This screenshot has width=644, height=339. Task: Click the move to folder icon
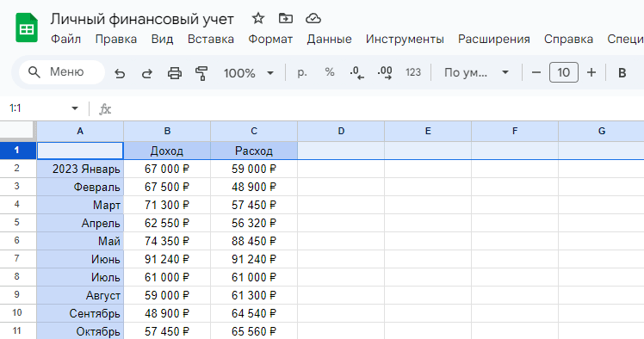(286, 18)
